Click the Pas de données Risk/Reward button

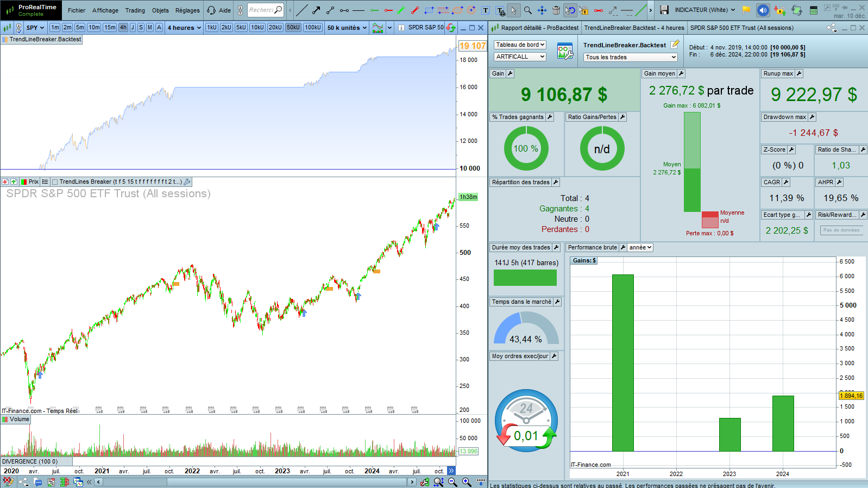coord(841,230)
